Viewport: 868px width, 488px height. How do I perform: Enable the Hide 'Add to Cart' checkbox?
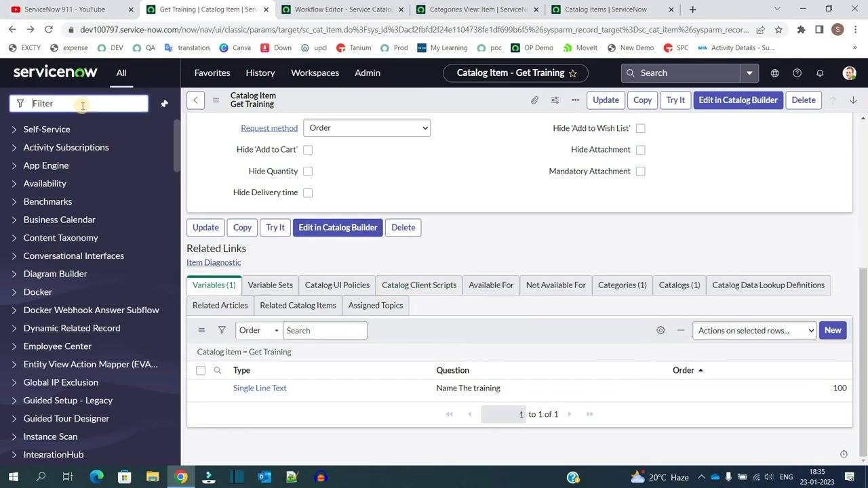308,150
